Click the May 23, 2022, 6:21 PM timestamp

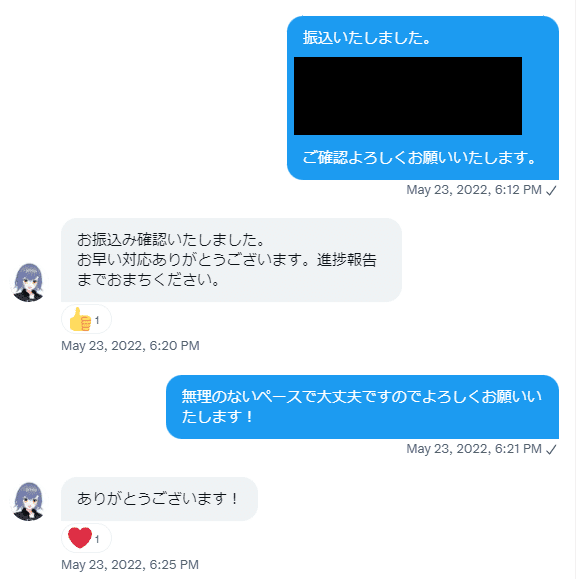coord(474,449)
